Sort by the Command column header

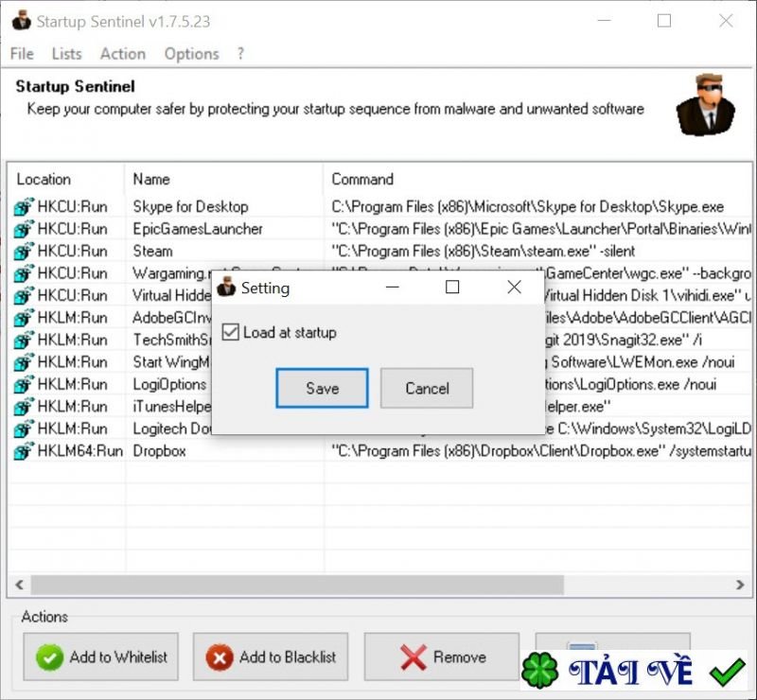click(x=537, y=179)
